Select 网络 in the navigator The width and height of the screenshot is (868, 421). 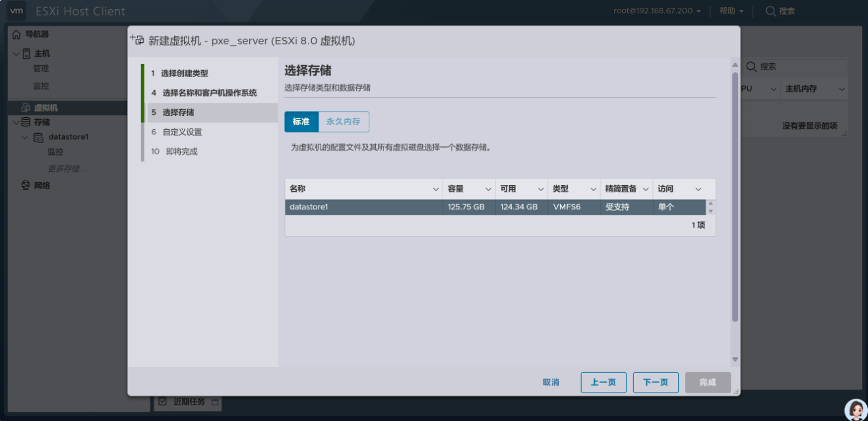pos(42,185)
